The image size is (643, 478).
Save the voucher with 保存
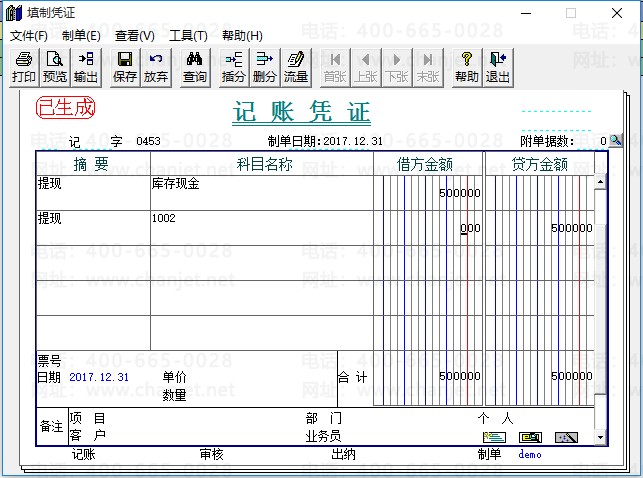125,68
